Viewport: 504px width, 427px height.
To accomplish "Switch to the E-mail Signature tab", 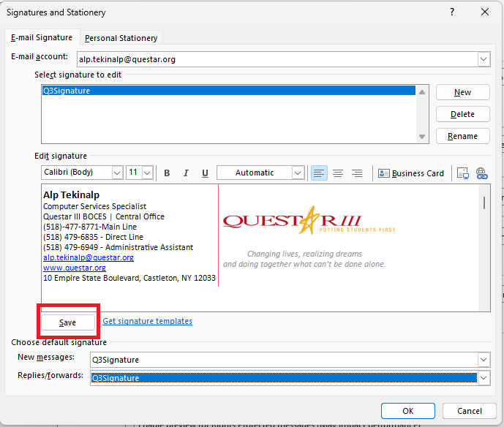I will (x=42, y=37).
